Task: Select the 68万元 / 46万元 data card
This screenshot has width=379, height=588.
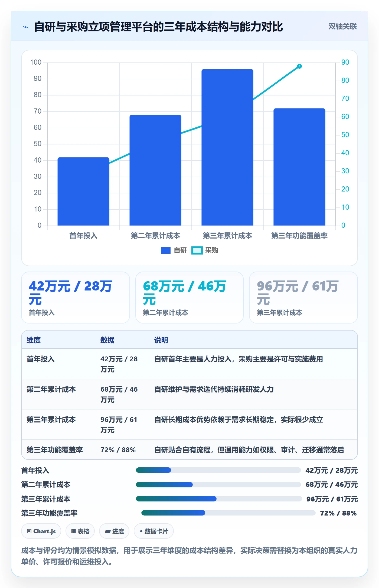Action: click(190, 298)
